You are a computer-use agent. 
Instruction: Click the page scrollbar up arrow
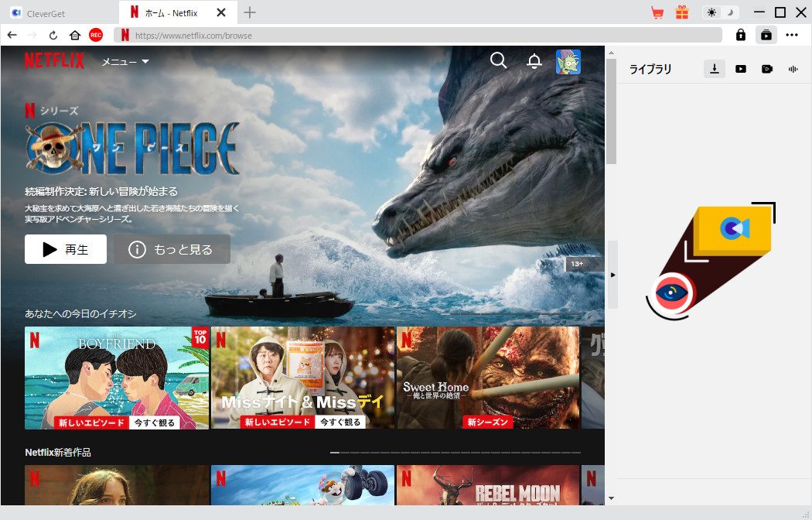coord(611,53)
